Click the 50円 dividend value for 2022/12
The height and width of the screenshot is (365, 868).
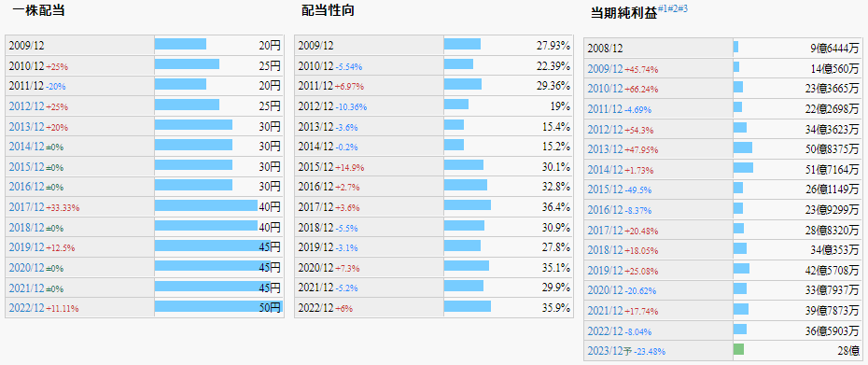[x=271, y=308]
